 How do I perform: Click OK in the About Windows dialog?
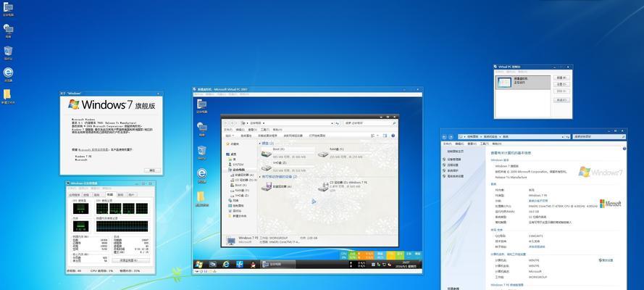152,170
